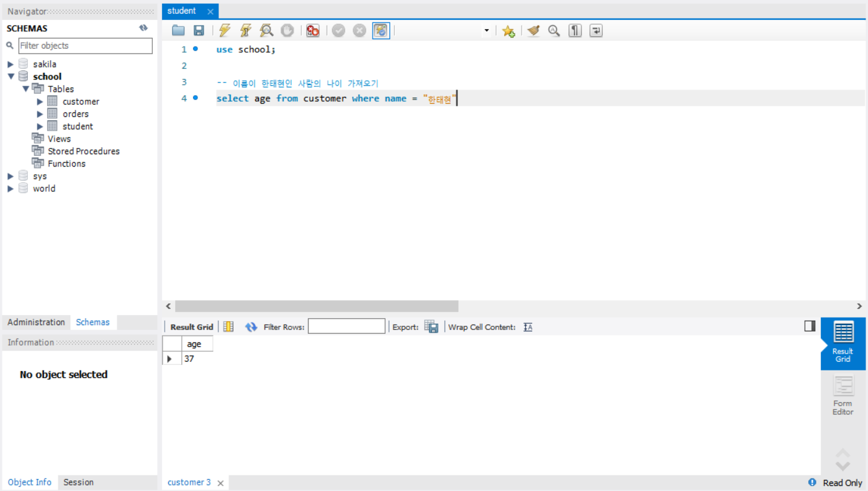Toggle the auto-commit mode button

click(x=381, y=30)
